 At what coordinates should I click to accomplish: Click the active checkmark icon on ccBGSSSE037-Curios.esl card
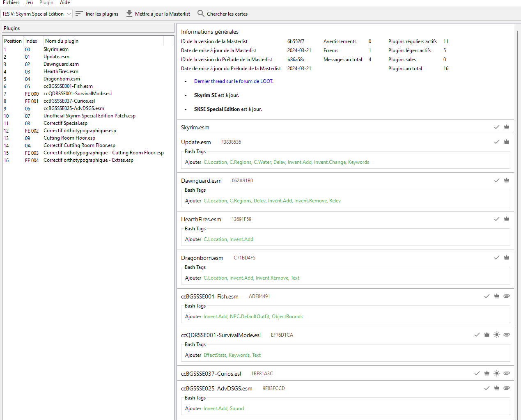(x=477, y=373)
